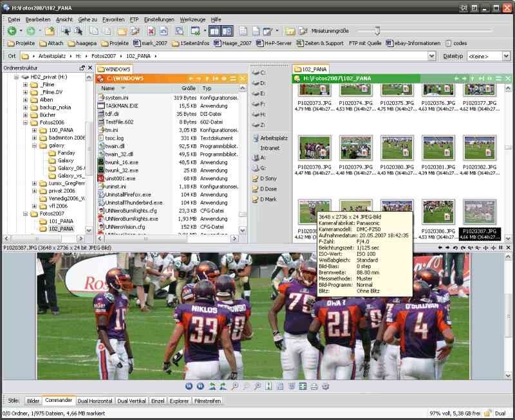
Task: Switch to the Commander tab
Action: point(59,399)
